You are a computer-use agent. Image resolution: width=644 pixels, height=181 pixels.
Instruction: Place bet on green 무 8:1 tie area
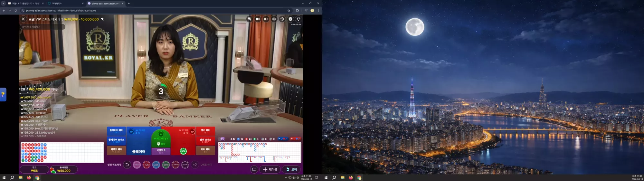coord(161,139)
